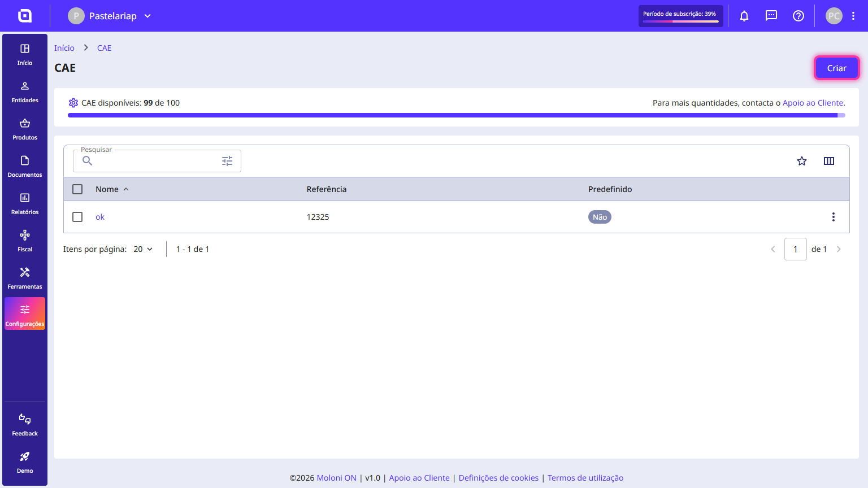Open the chat messages icon

click(771, 16)
